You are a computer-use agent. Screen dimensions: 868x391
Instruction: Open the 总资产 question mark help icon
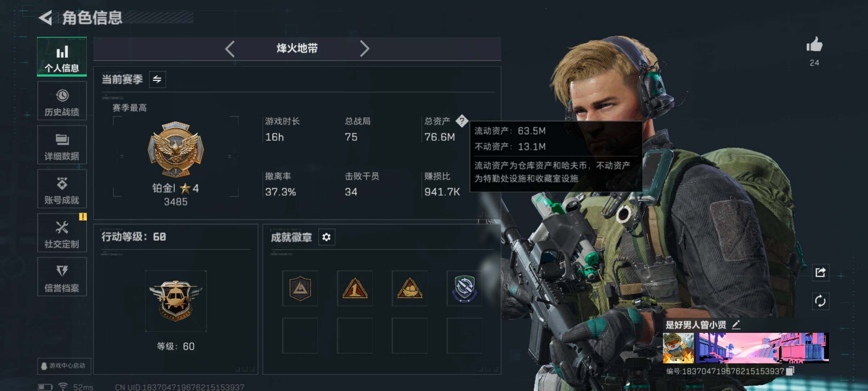pos(462,121)
